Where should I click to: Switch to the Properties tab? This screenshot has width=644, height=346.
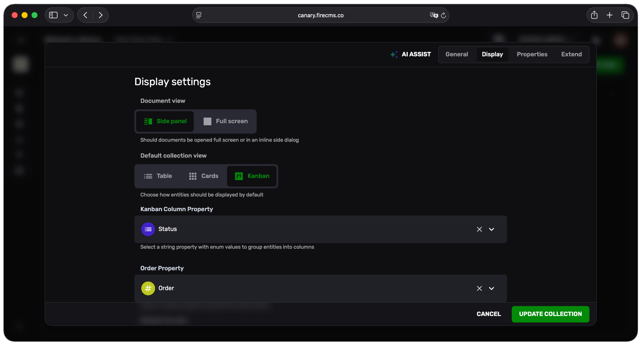coord(532,54)
